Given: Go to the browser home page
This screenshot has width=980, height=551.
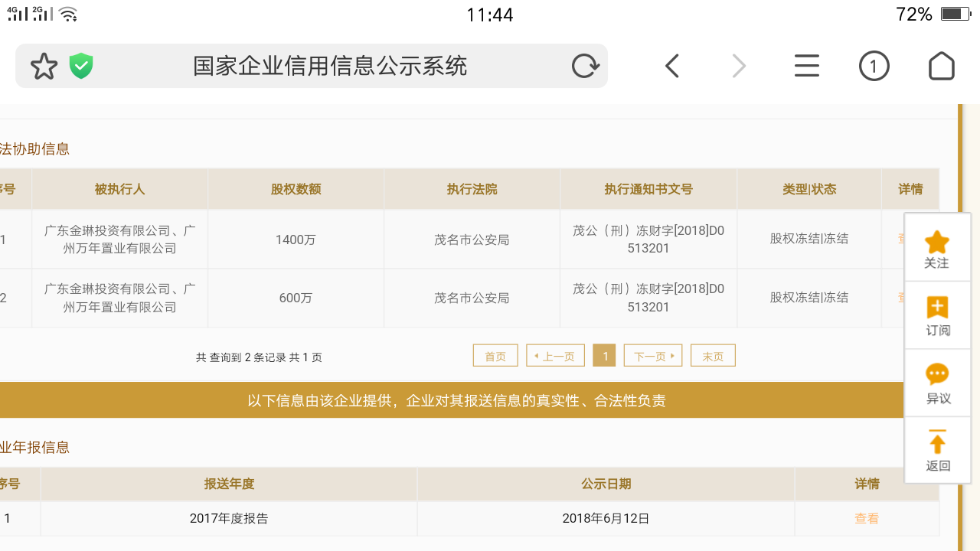Looking at the screenshot, I should tap(941, 67).
